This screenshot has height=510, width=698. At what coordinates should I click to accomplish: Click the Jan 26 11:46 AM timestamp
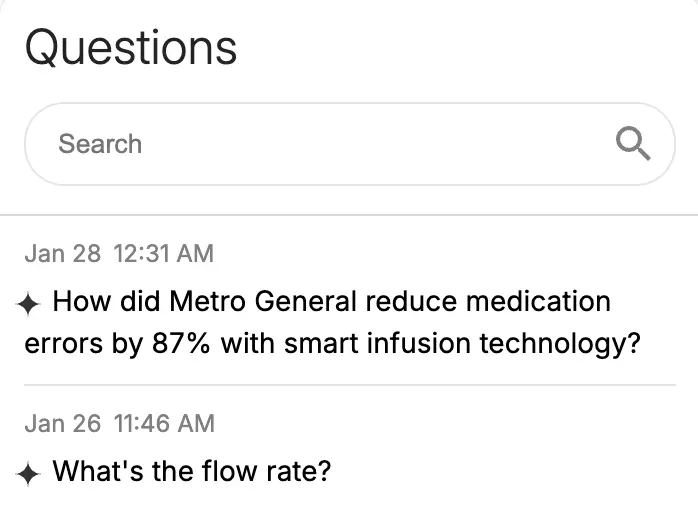[119, 423]
